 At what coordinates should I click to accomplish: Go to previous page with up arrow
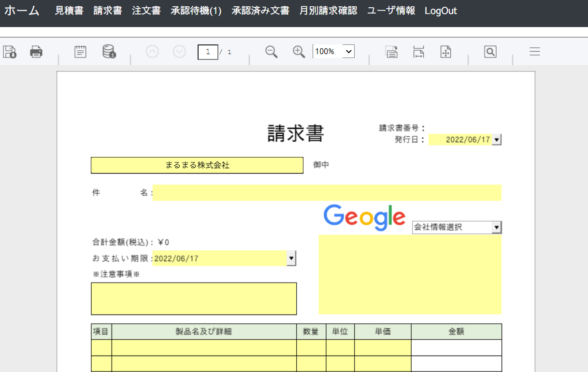(x=152, y=52)
